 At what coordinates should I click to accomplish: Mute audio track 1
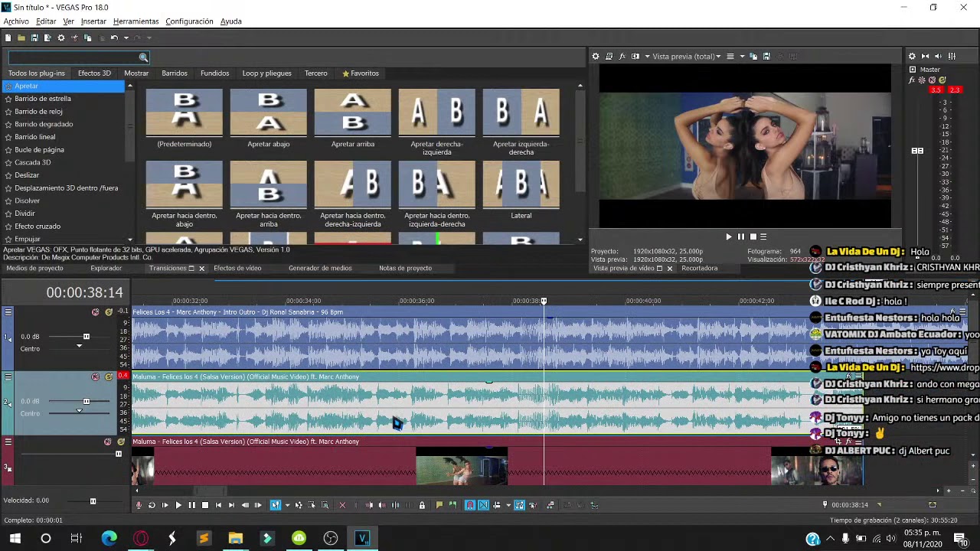(x=96, y=312)
